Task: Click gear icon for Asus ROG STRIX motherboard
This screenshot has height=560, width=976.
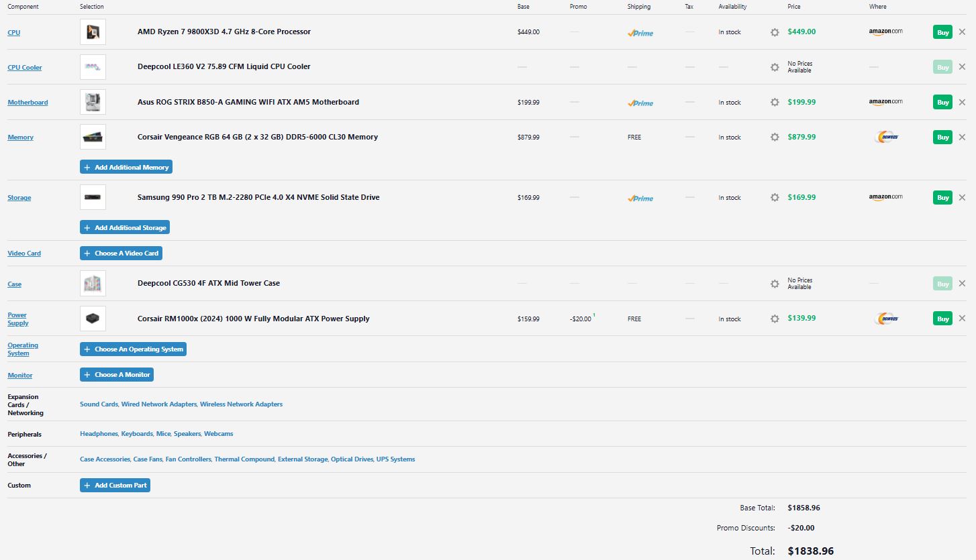Action: tap(775, 102)
